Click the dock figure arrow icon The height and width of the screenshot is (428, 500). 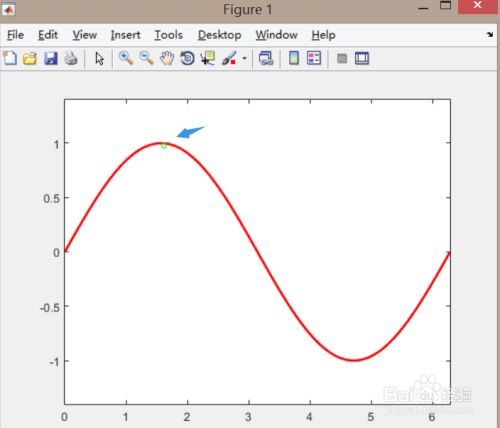coord(490,34)
